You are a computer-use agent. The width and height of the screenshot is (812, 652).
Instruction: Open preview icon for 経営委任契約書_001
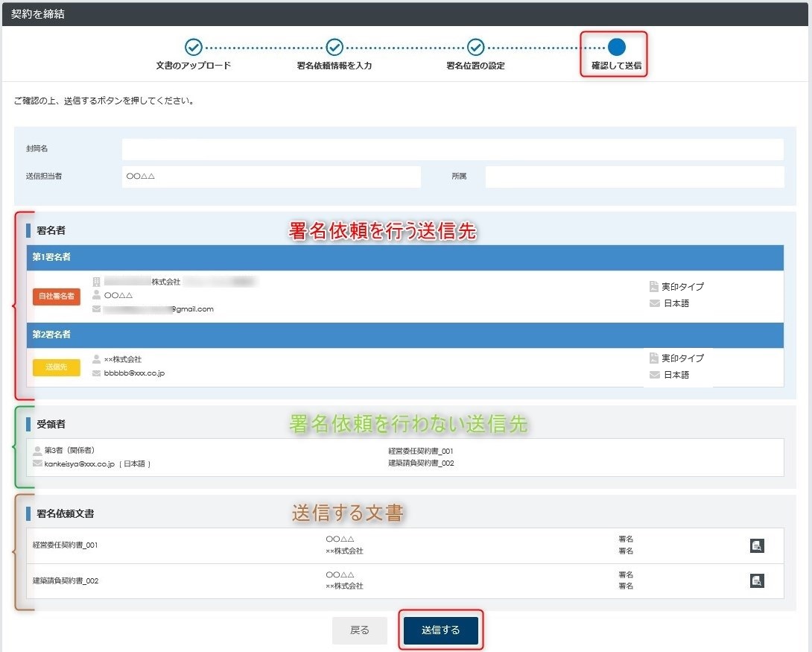757,545
